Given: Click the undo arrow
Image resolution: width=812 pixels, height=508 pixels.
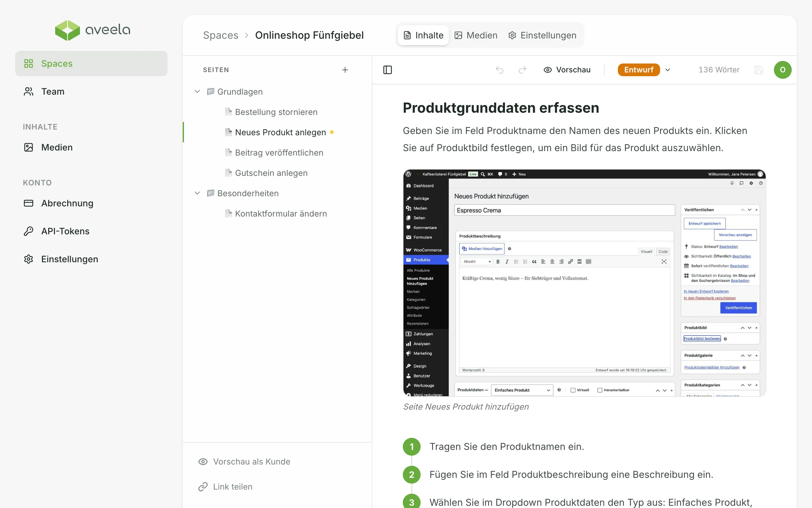Looking at the screenshot, I should point(500,70).
